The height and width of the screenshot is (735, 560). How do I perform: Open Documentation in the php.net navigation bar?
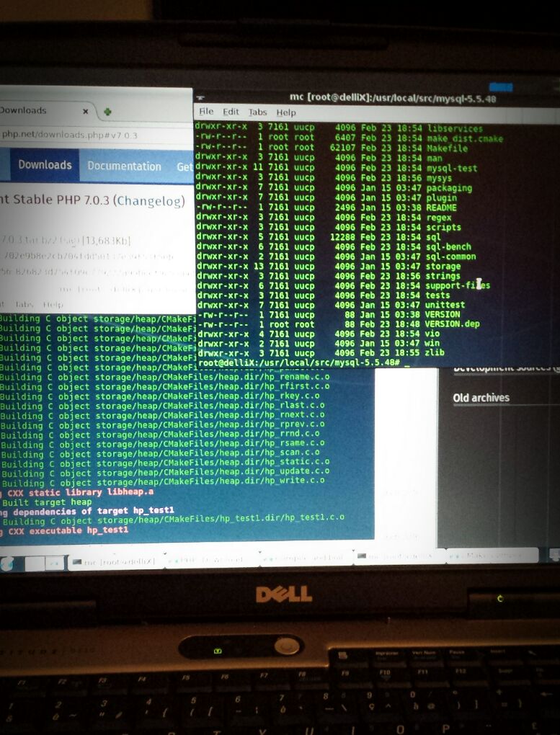click(124, 166)
